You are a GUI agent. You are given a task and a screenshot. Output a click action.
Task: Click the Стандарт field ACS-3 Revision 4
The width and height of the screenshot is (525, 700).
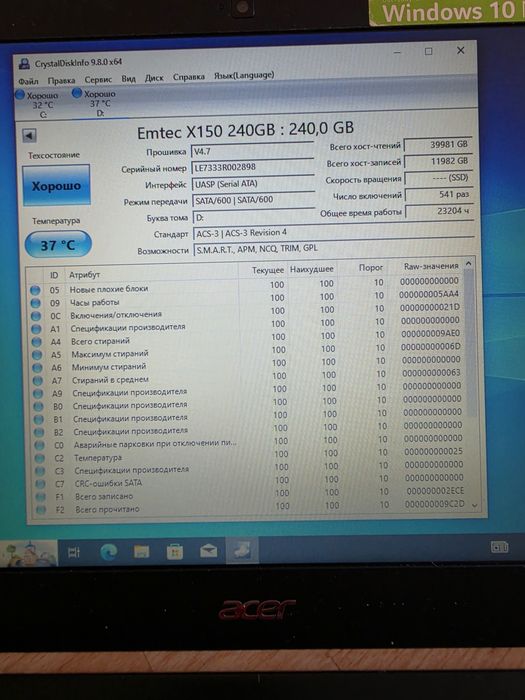click(x=333, y=233)
